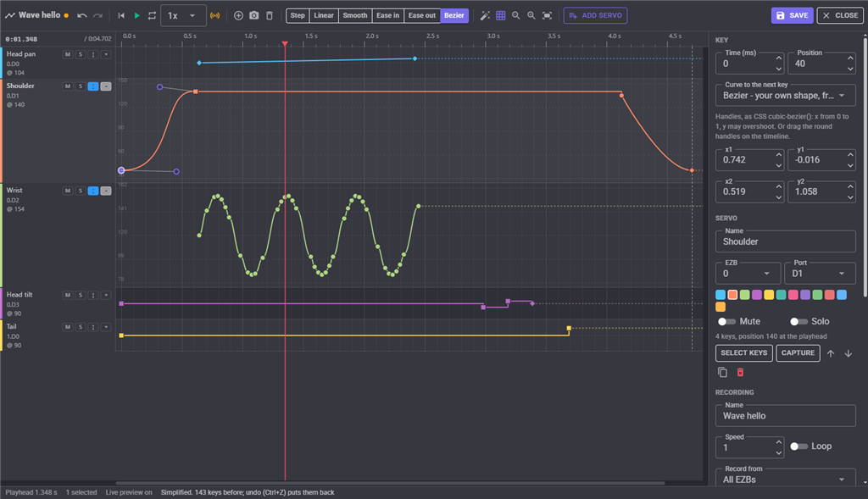This screenshot has height=499, width=868.
Task: Pick the yellow color swatch
Action: [x=769, y=295]
